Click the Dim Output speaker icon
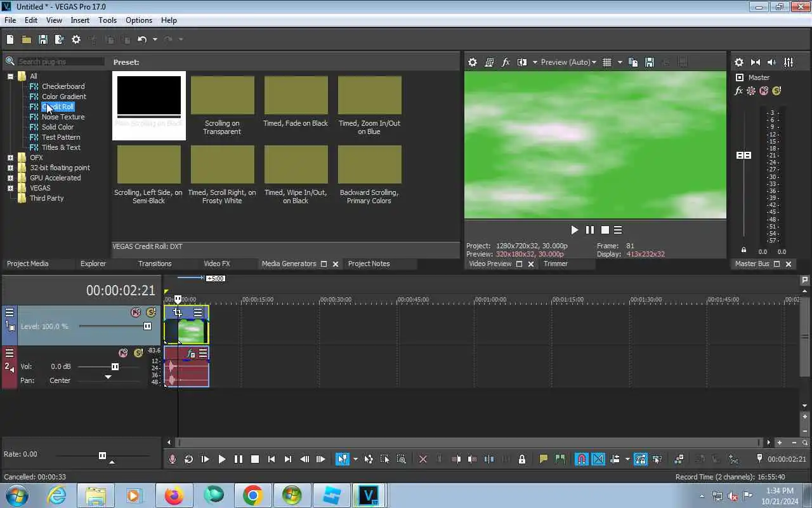The width and height of the screenshot is (812, 508). (x=772, y=62)
